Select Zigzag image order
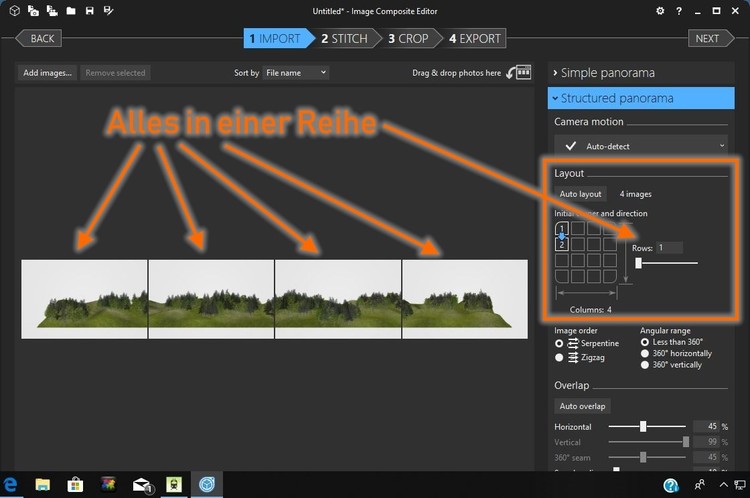 [x=559, y=357]
